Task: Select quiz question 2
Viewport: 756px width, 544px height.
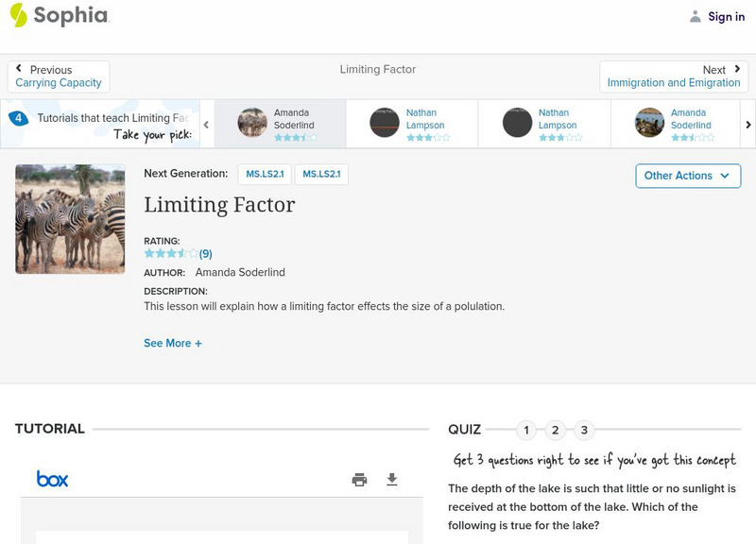Action: [556, 431]
